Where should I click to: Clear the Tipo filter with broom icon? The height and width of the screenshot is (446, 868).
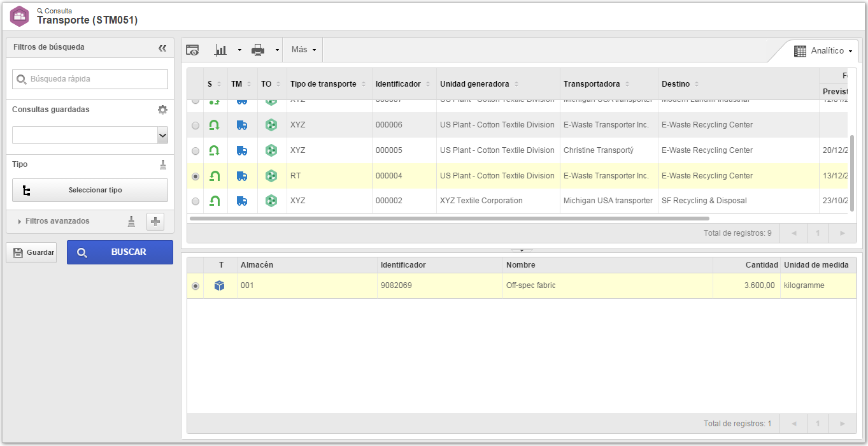click(x=163, y=165)
